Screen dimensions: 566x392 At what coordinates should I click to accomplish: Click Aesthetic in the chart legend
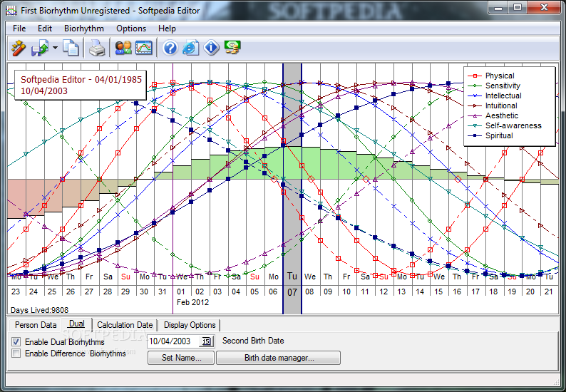[x=502, y=115]
